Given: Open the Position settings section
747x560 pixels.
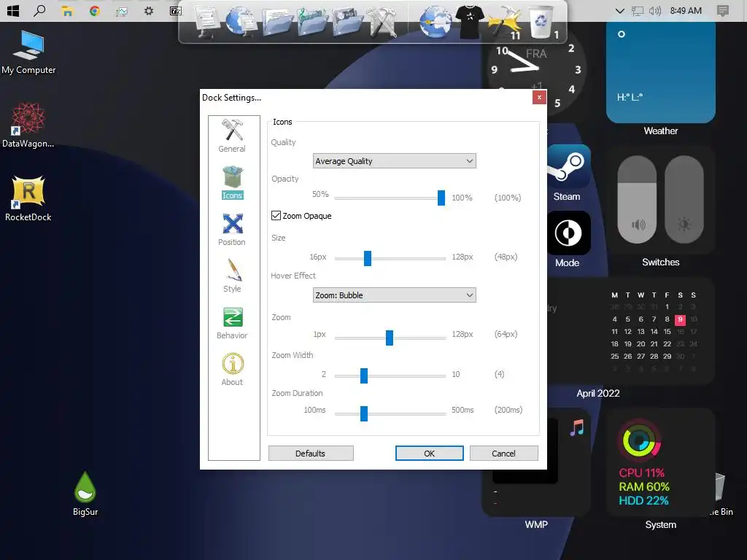Looking at the screenshot, I should click(232, 229).
